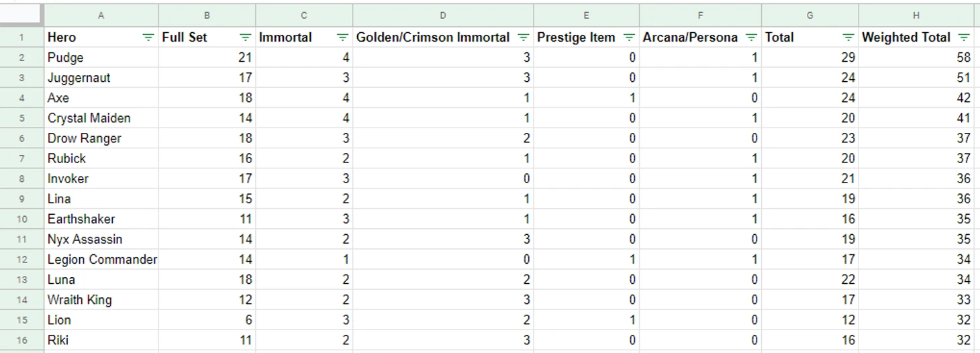The width and height of the screenshot is (980, 353).
Task: Select column H header
Action: coord(916,15)
